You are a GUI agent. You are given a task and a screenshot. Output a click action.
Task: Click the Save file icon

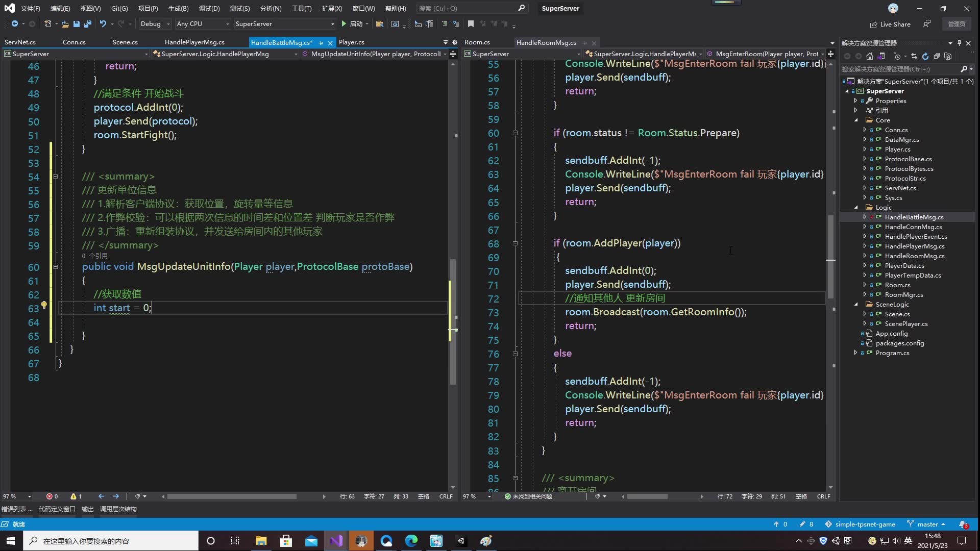click(77, 24)
